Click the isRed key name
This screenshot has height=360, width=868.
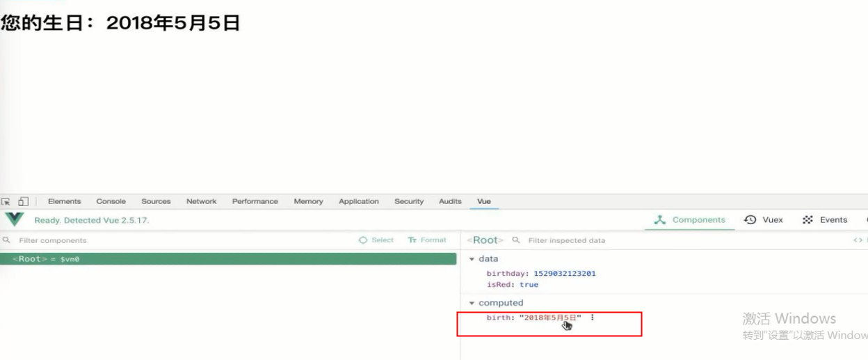point(499,285)
